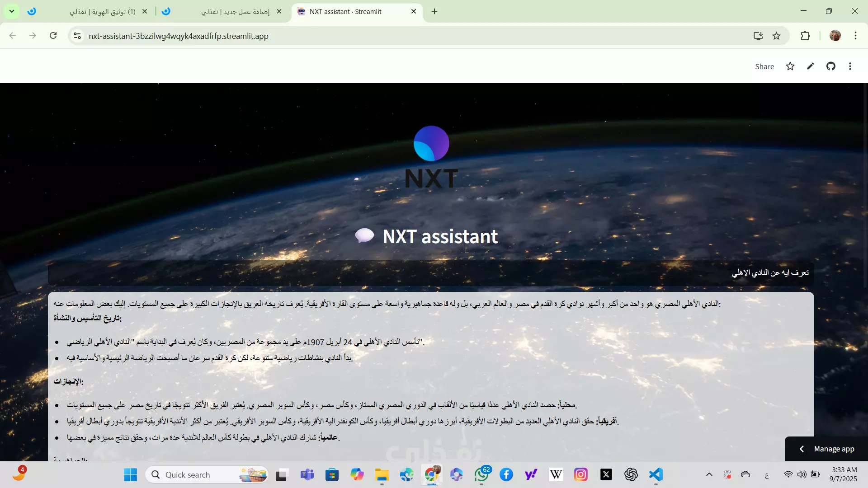Bookmark this page with the address bar star
868x488 pixels.
coord(777,36)
